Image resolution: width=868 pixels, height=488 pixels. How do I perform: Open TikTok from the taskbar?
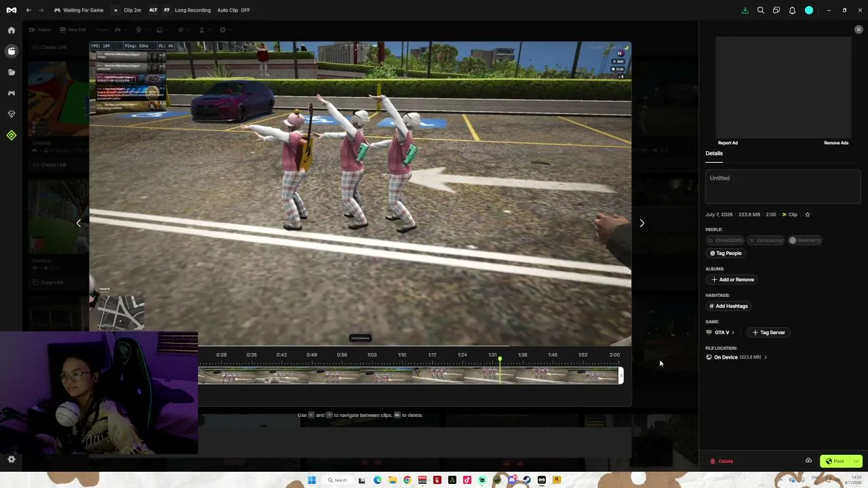(467, 481)
